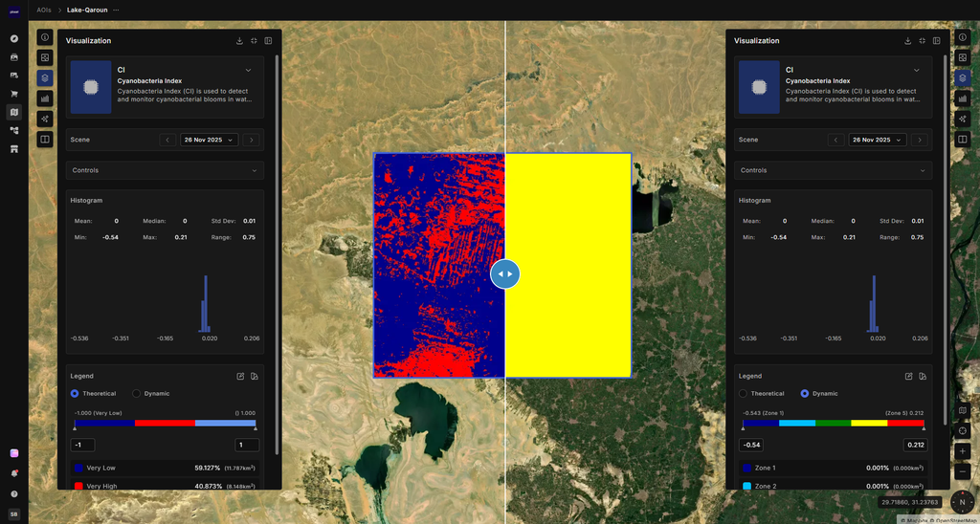Open the SB user avatar
980x524 pixels.
point(13,514)
